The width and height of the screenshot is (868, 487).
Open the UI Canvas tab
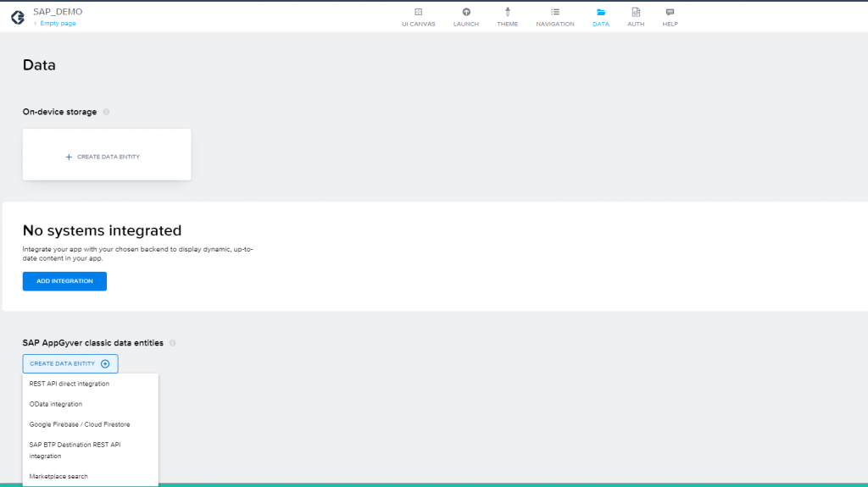(x=419, y=17)
